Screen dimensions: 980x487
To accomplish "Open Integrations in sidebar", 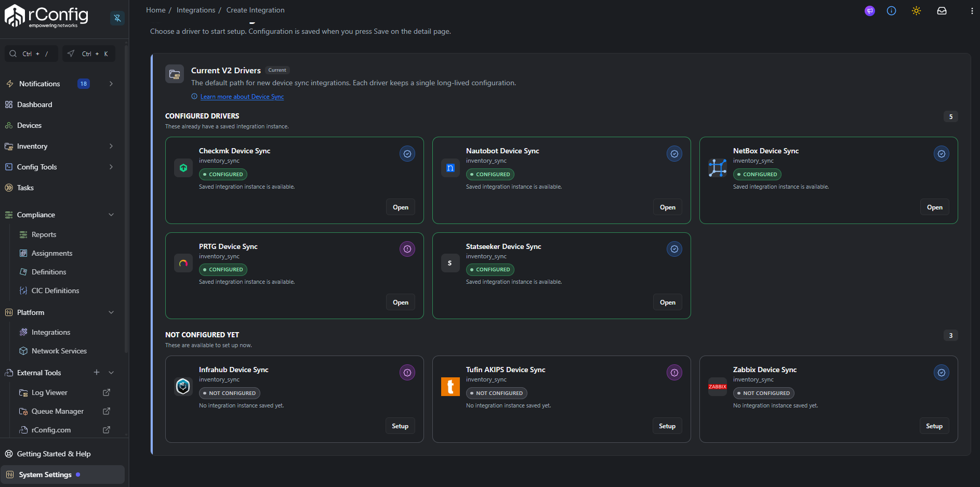I will [51, 332].
